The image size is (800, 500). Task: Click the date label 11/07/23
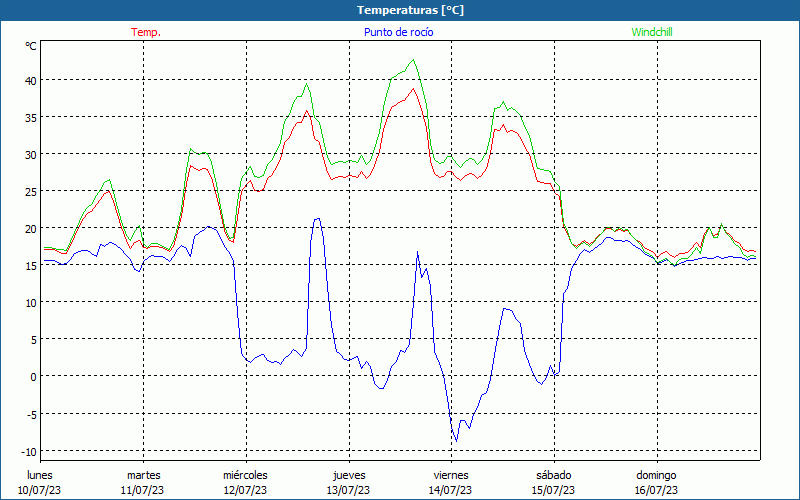click(142, 490)
